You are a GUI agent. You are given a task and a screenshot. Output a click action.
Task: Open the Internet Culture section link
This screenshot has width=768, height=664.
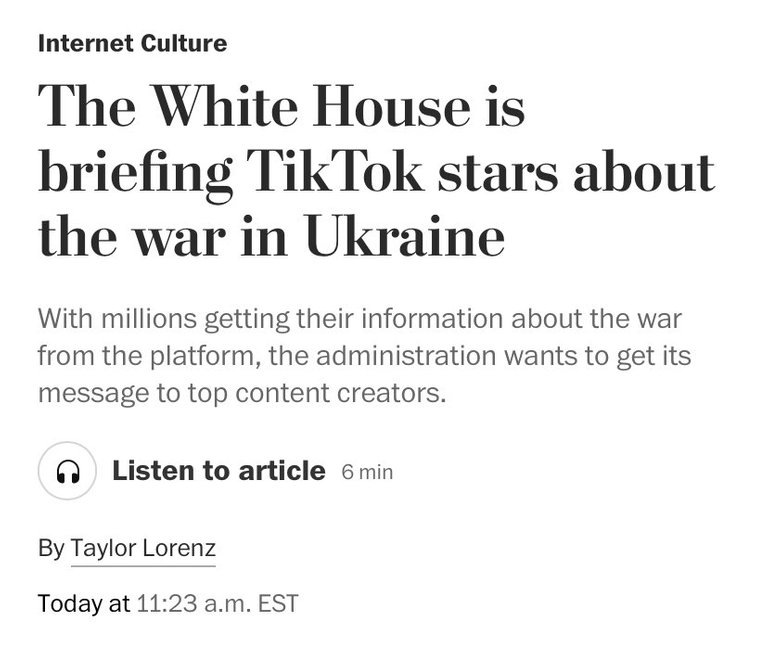pyautogui.click(x=132, y=43)
